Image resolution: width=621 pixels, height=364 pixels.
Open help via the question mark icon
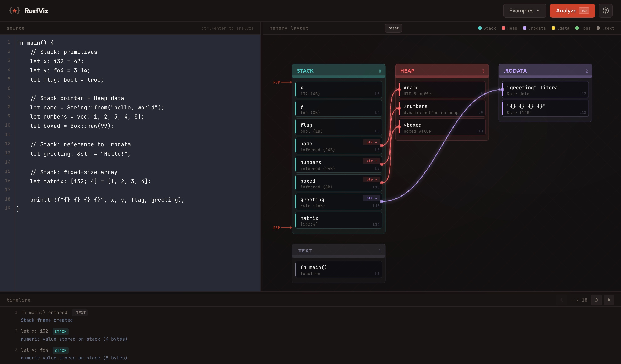click(x=605, y=10)
